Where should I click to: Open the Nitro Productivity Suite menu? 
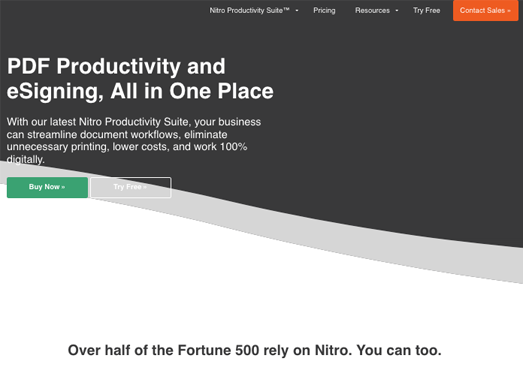pos(249,11)
